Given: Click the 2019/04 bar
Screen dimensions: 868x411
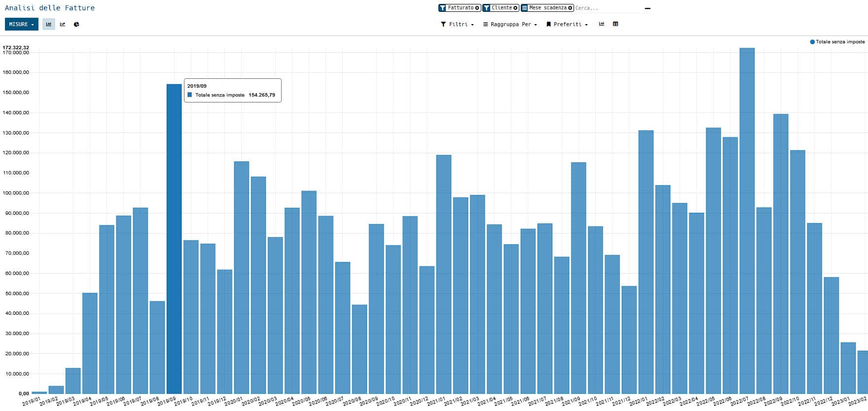Looking at the screenshot, I should (x=90, y=343).
